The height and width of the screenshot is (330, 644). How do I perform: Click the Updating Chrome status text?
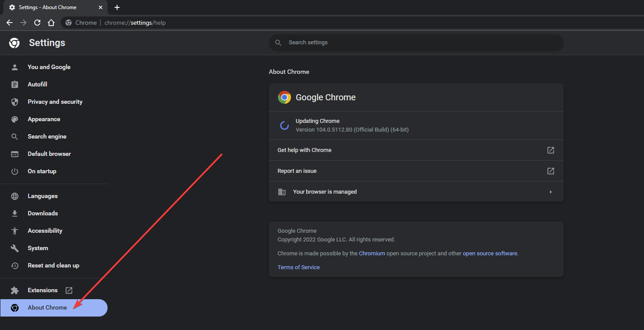click(x=317, y=121)
